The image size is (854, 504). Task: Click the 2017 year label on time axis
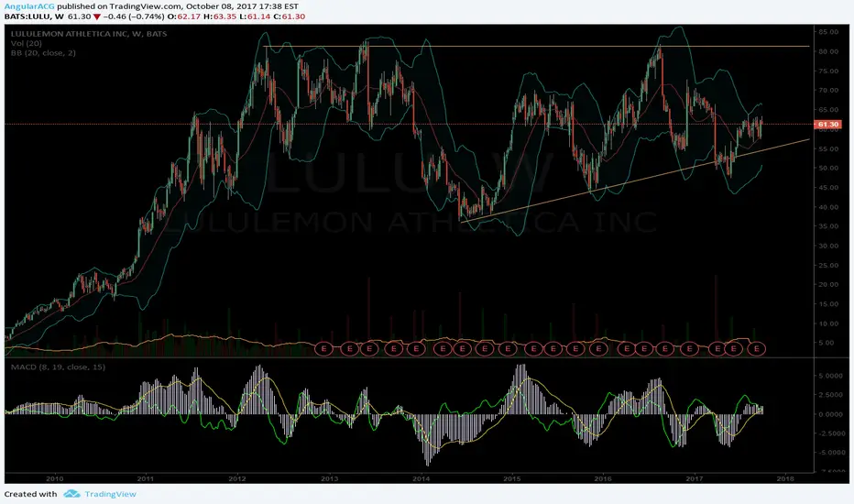click(x=695, y=479)
